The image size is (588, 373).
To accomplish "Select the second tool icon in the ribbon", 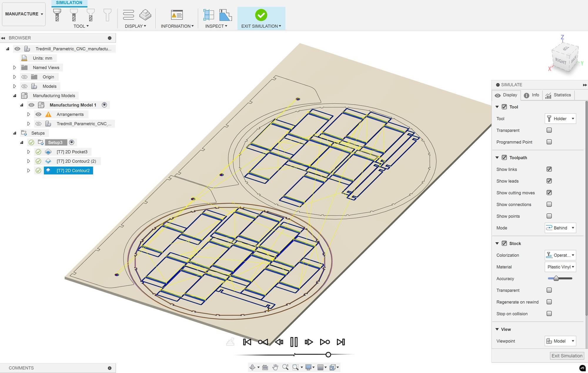I will pyautogui.click(x=74, y=15).
